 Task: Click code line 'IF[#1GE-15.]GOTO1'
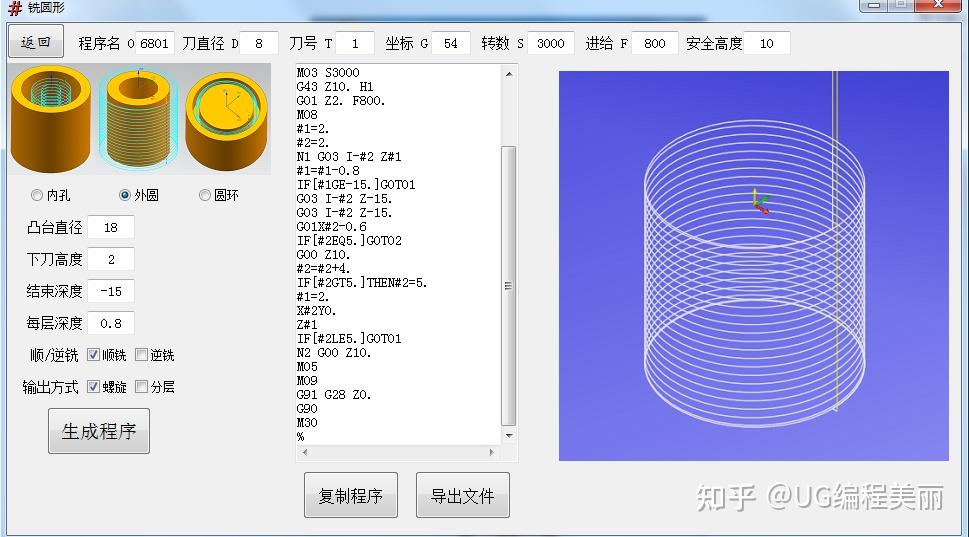pos(356,185)
